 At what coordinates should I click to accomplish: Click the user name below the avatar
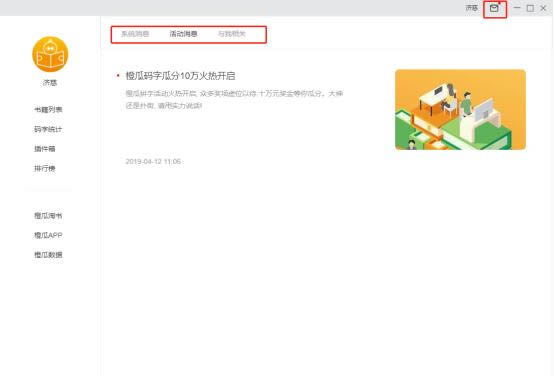tap(50, 83)
